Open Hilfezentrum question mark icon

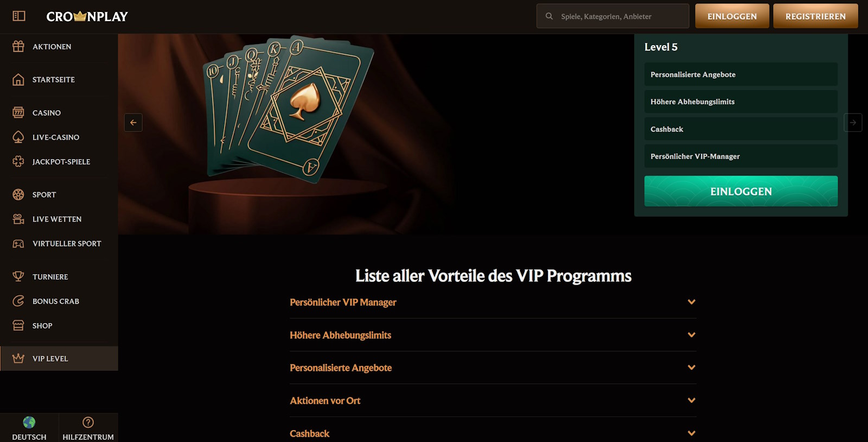tap(88, 422)
